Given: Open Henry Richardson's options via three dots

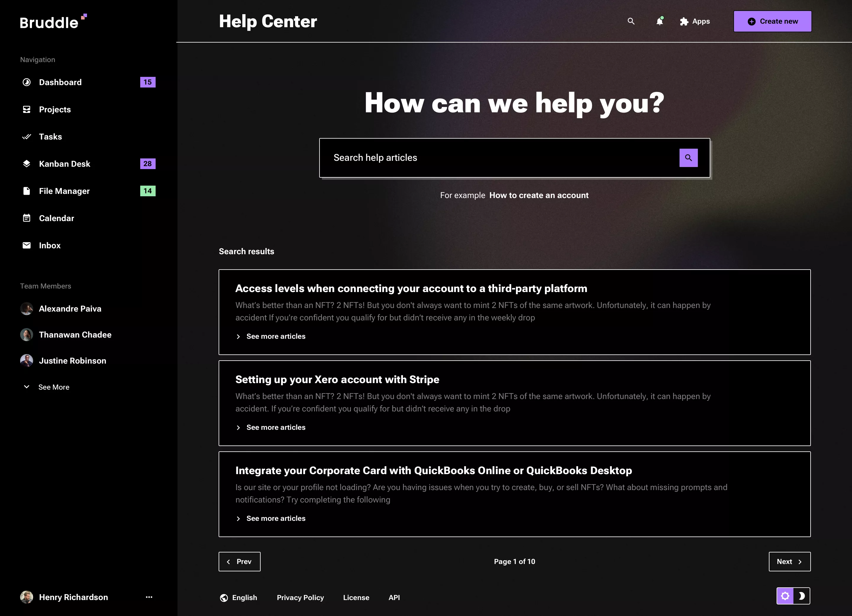Looking at the screenshot, I should (x=149, y=597).
